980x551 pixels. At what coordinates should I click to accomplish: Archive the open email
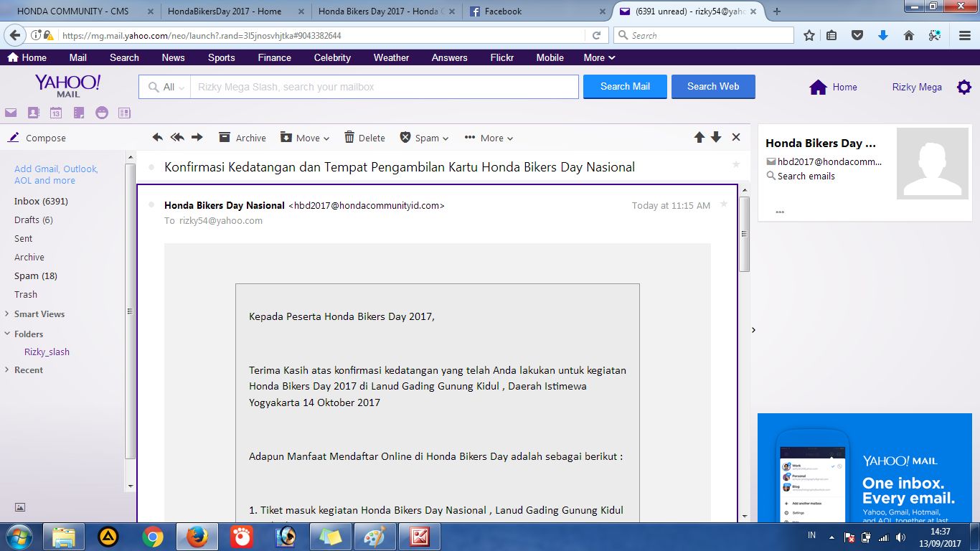click(x=242, y=138)
